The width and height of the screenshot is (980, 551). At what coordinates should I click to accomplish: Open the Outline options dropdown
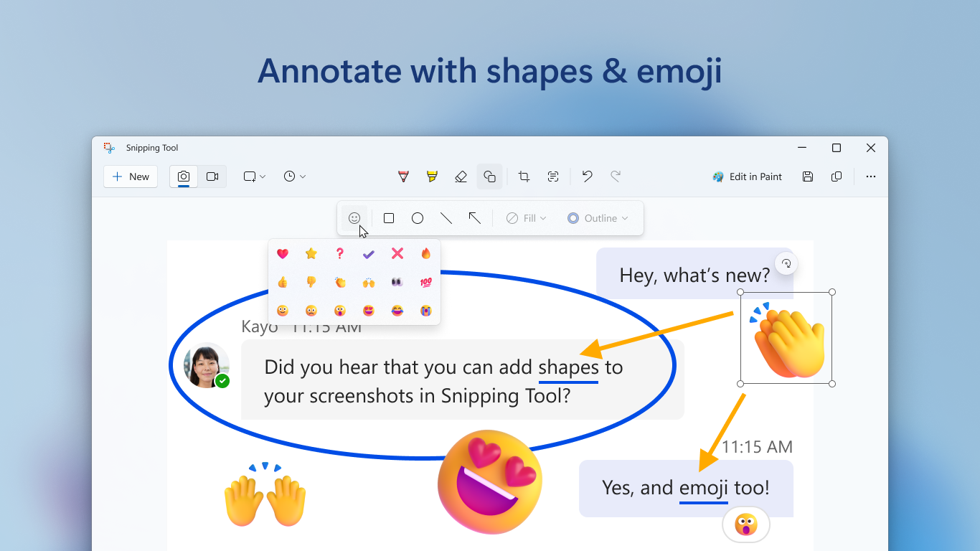click(598, 217)
